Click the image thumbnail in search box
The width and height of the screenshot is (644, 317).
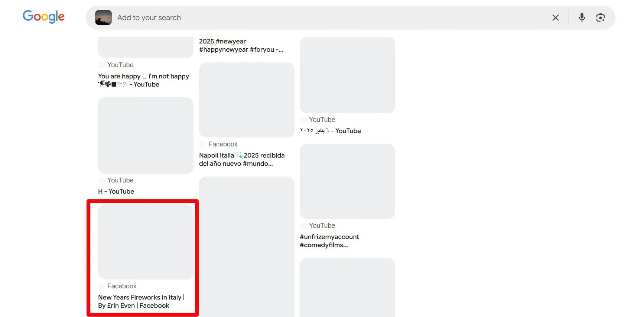[x=103, y=17]
